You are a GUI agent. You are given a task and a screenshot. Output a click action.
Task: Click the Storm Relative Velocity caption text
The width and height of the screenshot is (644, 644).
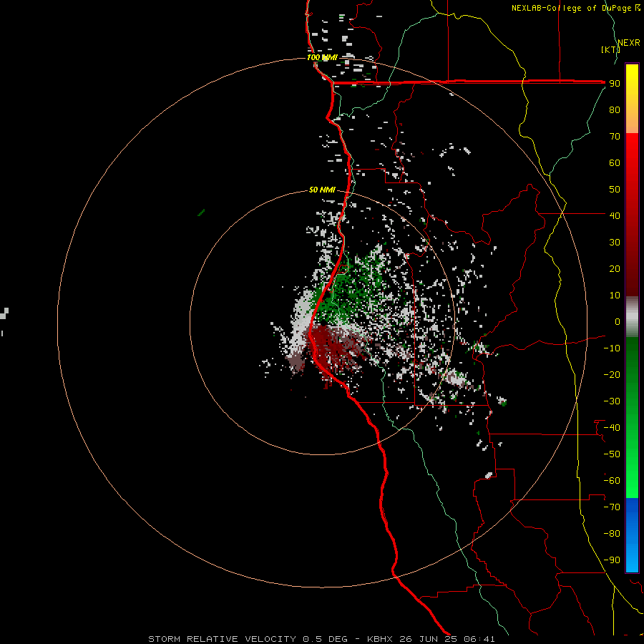click(x=321, y=639)
